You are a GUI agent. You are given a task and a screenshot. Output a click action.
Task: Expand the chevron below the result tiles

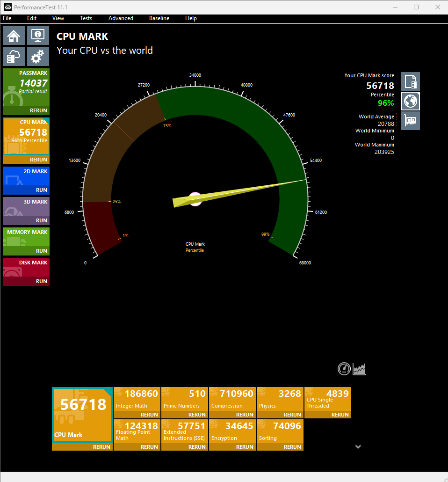(x=358, y=446)
